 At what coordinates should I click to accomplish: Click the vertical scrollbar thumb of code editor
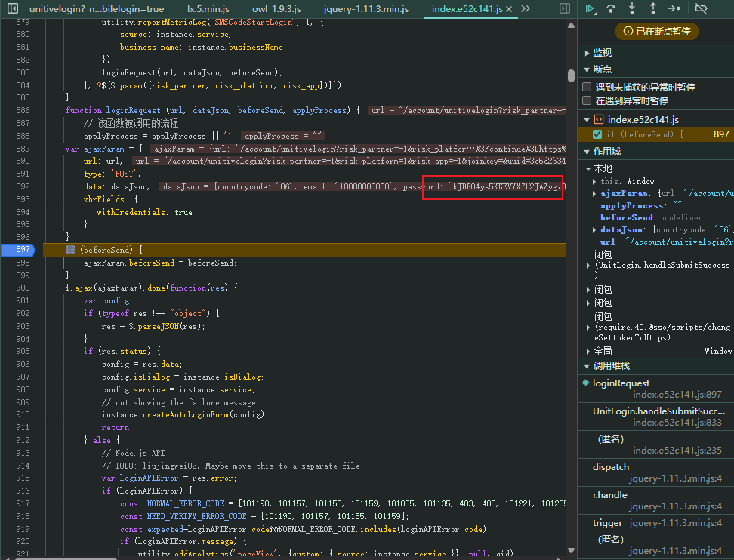pos(571,75)
